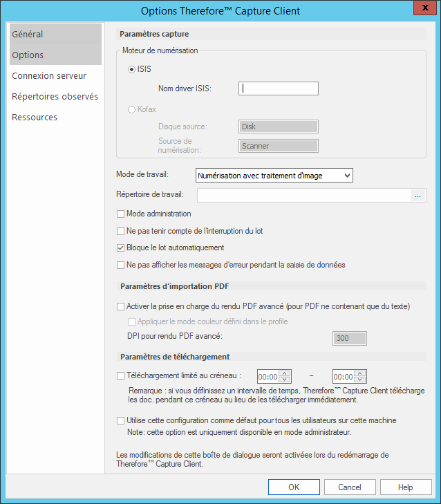Open the Répertoires observés section
This screenshot has height=504, width=441.
click(55, 96)
